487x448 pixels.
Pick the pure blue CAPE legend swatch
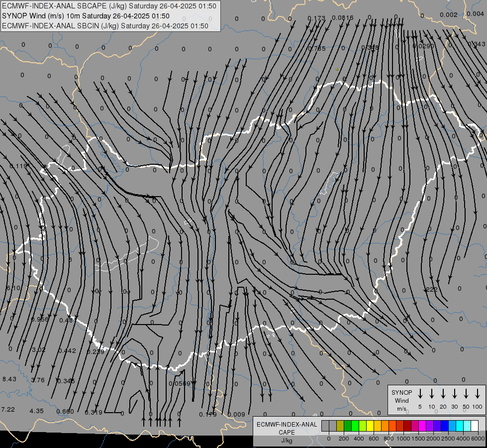coord(445,426)
